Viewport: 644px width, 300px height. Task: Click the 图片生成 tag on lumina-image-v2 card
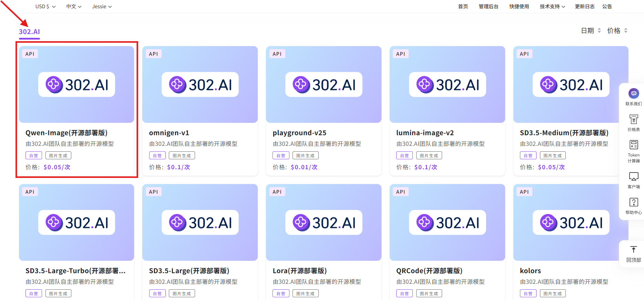click(x=429, y=156)
